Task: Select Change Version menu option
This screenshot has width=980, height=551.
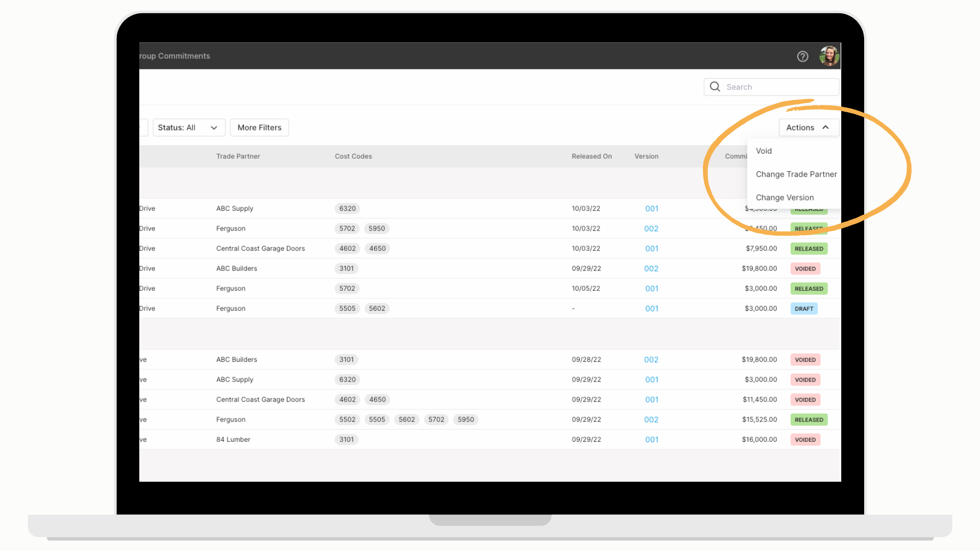Action: point(785,198)
